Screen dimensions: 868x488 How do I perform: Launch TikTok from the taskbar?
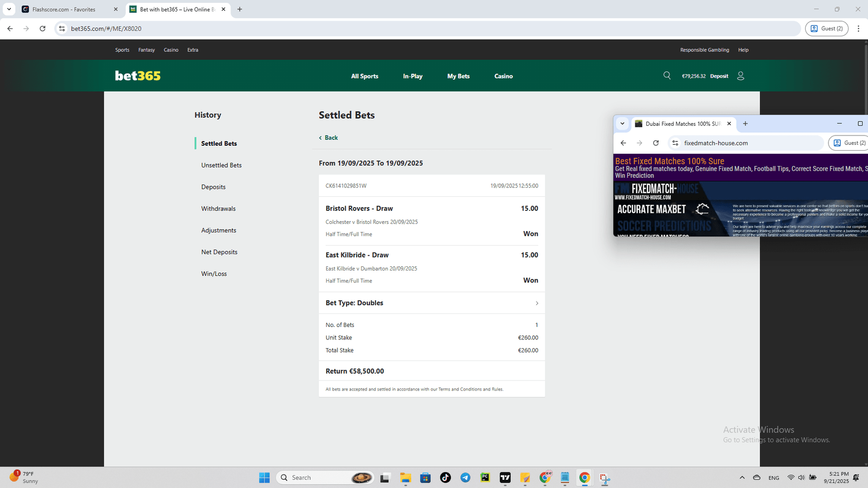pyautogui.click(x=445, y=478)
